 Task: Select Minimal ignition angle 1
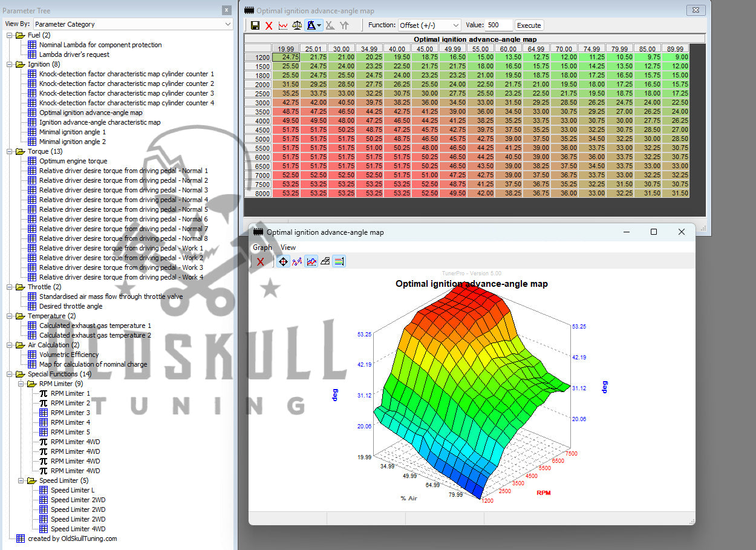coord(73,132)
